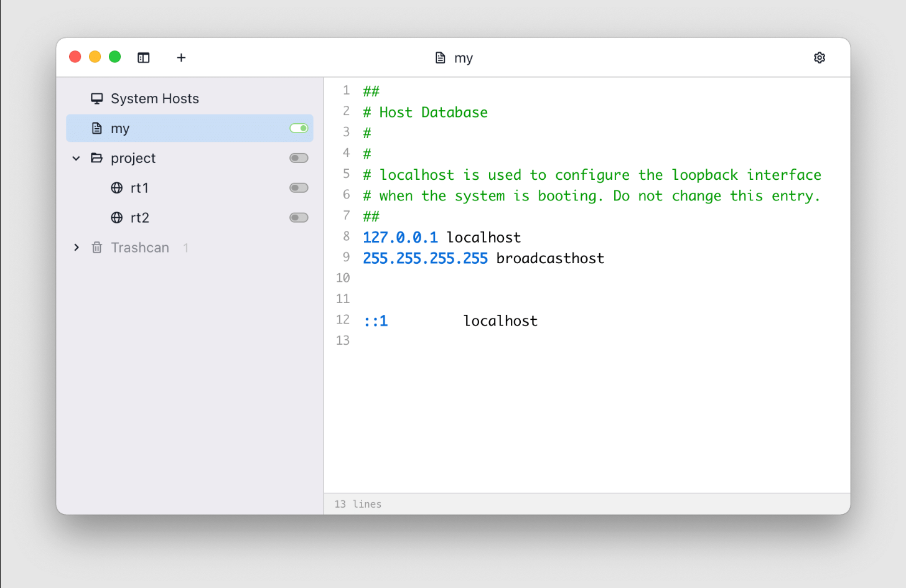
Task: Select the document icon beside my
Action: tap(97, 128)
